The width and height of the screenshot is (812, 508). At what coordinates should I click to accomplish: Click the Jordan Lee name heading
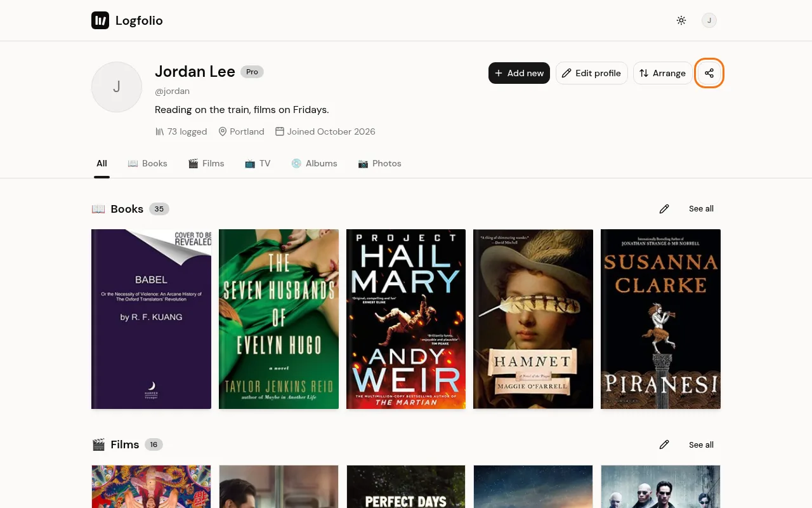click(195, 72)
